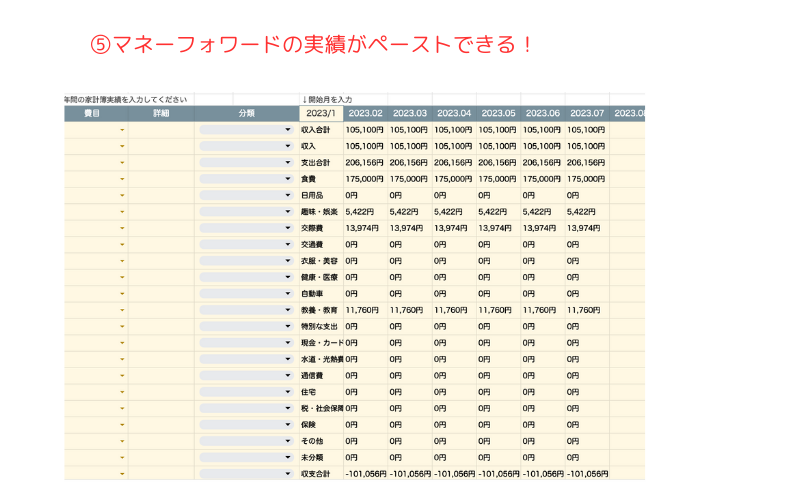Image resolution: width=800 pixels, height=500 pixels.
Task: Select 11,760円 under the 2023.07 column
Action: coord(587,310)
